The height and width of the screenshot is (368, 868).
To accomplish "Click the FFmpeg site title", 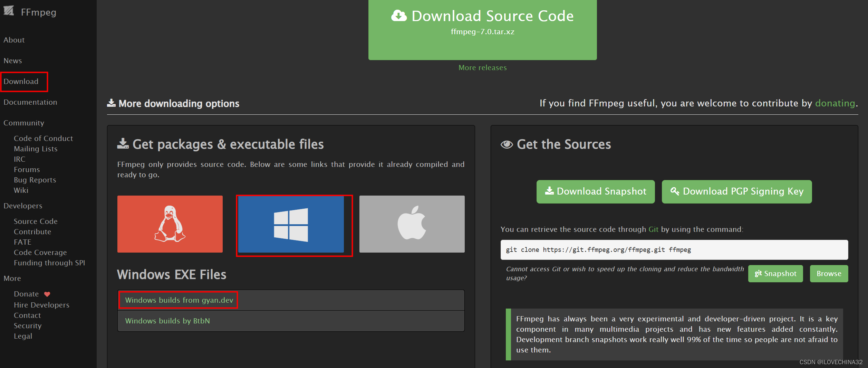I will tap(39, 12).
